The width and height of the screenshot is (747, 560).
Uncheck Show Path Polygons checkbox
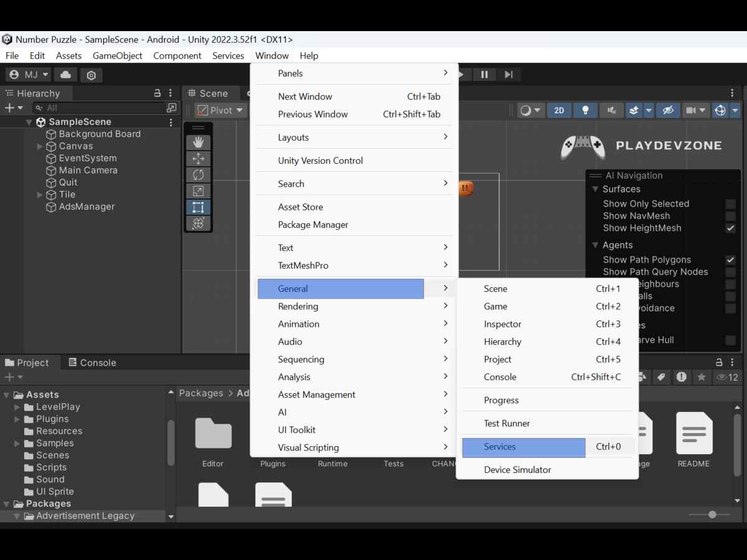point(730,260)
